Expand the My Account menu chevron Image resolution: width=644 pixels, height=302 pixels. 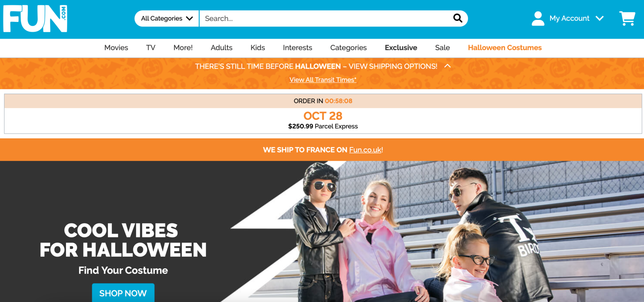point(600,18)
